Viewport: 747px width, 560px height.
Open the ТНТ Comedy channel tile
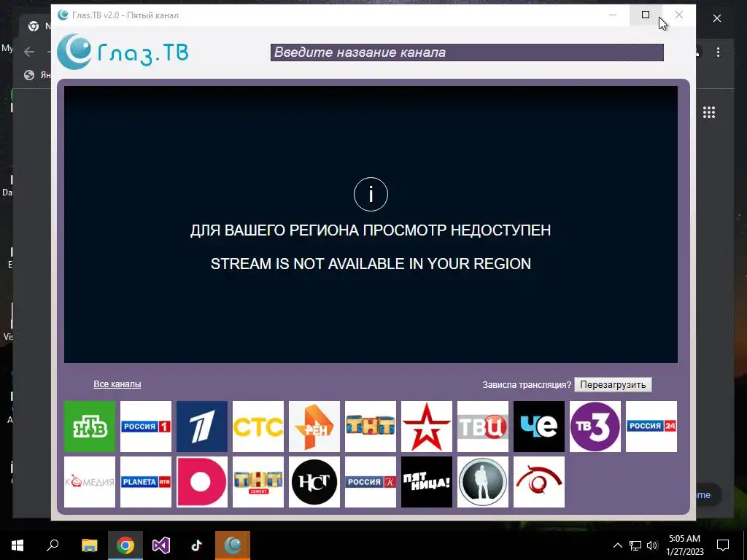pos(258,482)
